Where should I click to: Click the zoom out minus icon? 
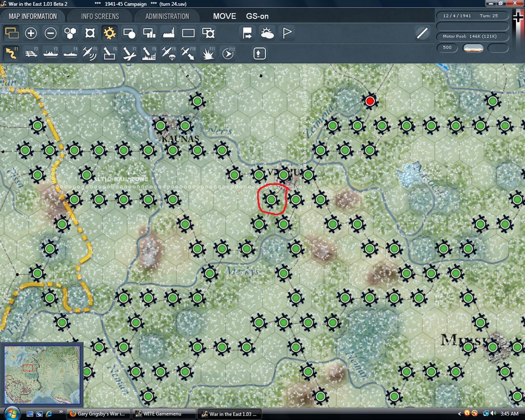[50, 33]
